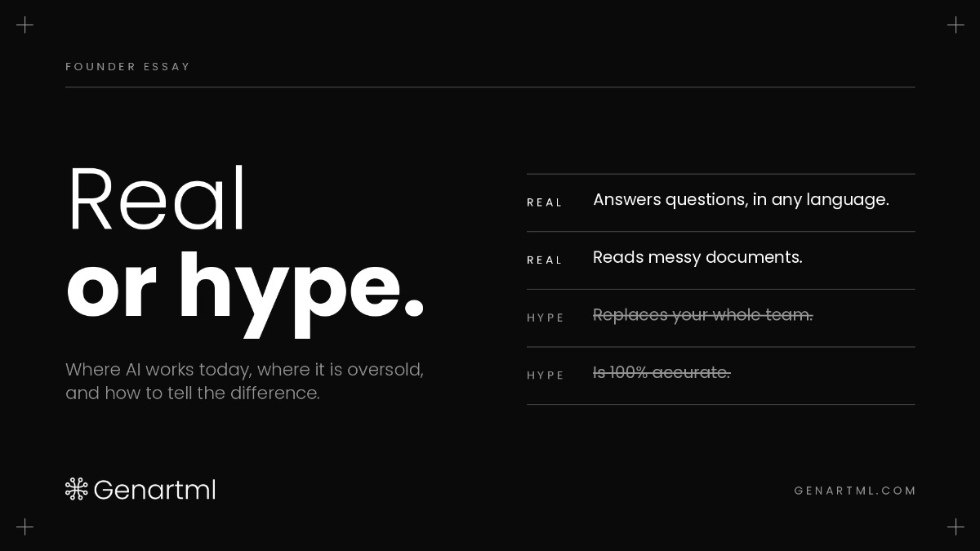Open the GENARTML.COM link
Viewport: 980px width, 551px height.
(x=855, y=491)
